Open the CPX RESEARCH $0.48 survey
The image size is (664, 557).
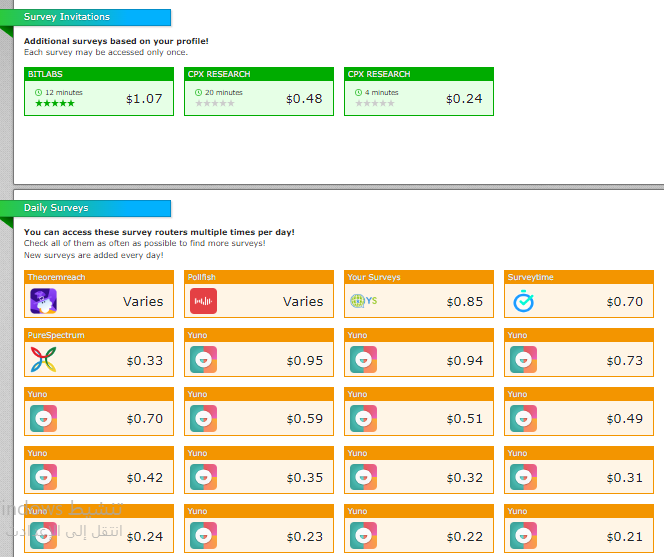[x=259, y=91]
